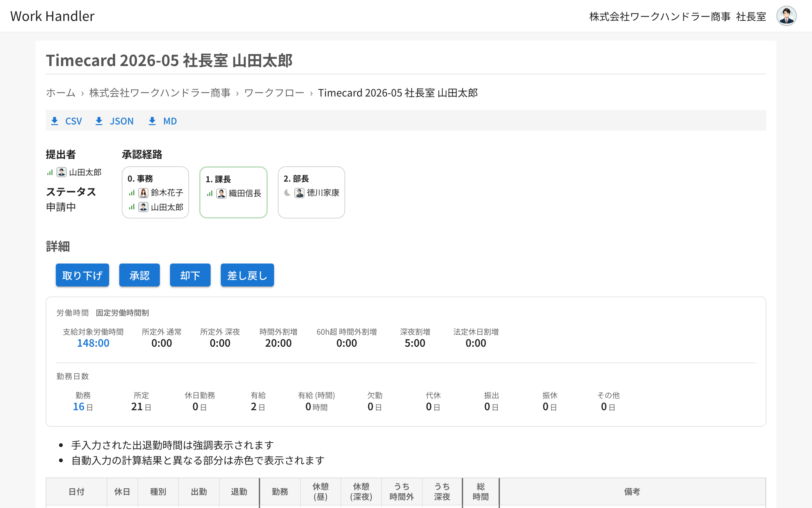The width and height of the screenshot is (812, 508).
Task: Reject with the 却下 button
Action: tap(190, 275)
